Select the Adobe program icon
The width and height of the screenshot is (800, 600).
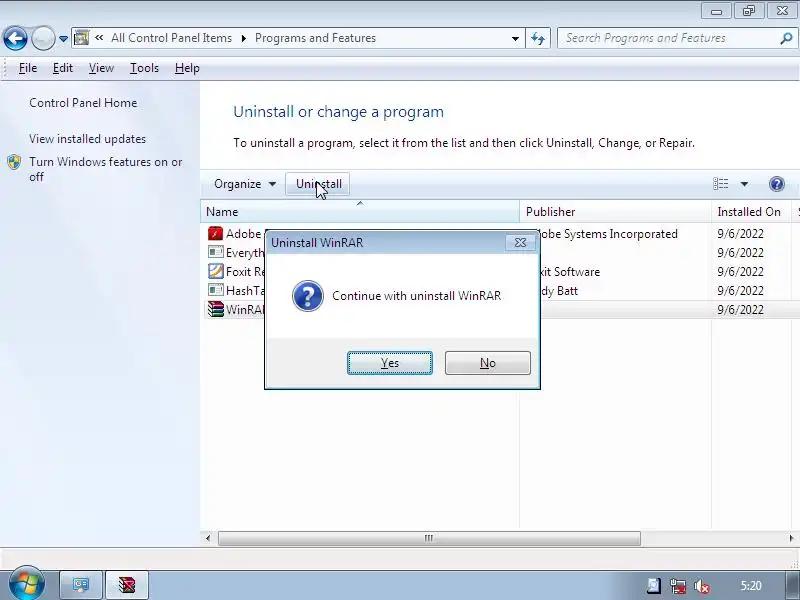coord(216,233)
